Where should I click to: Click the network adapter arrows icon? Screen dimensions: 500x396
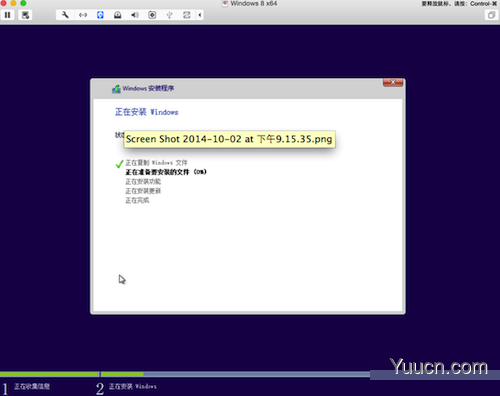pos(83,15)
